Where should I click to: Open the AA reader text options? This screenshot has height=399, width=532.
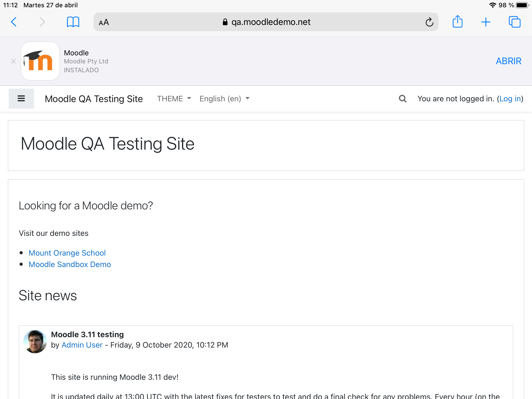[x=104, y=22]
